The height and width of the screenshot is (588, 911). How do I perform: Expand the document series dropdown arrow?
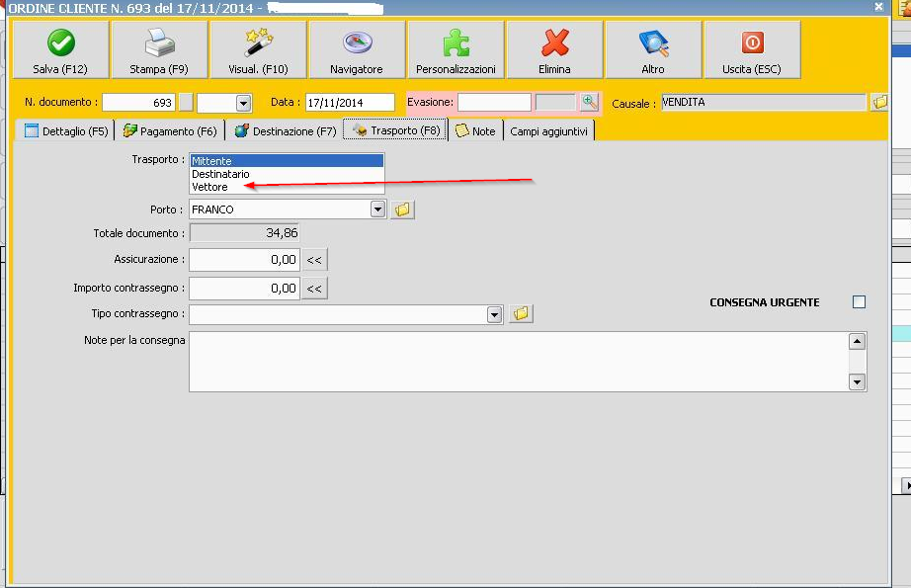pyautogui.click(x=243, y=103)
